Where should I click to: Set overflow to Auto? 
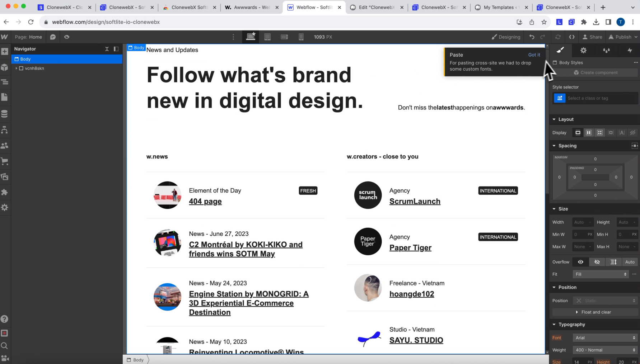[x=630, y=262]
